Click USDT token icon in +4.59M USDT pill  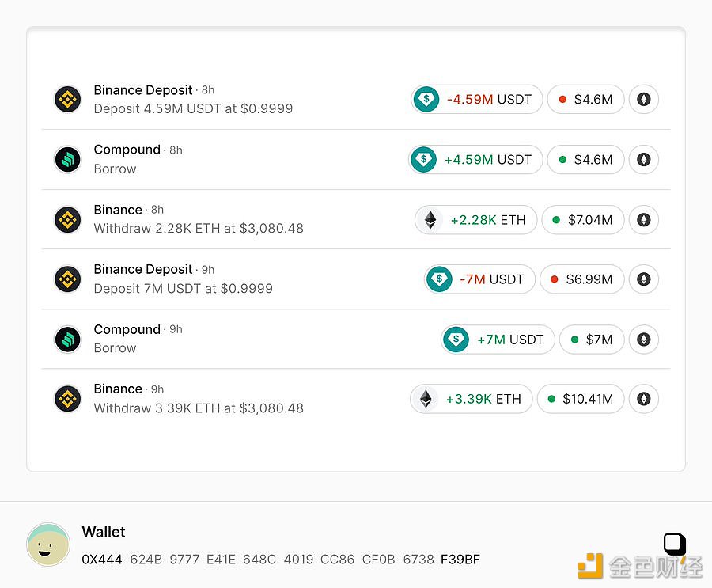click(424, 160)
